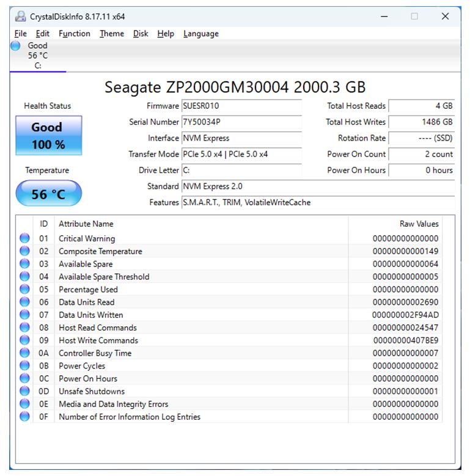Click the Power On Hours value 0 hours

(422, 170)
